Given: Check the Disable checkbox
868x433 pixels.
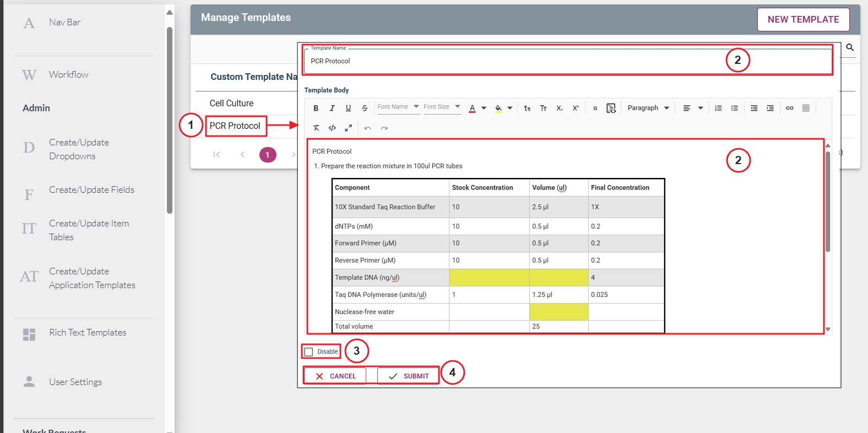Looking at the screenshot, I should tap(309, 352).
